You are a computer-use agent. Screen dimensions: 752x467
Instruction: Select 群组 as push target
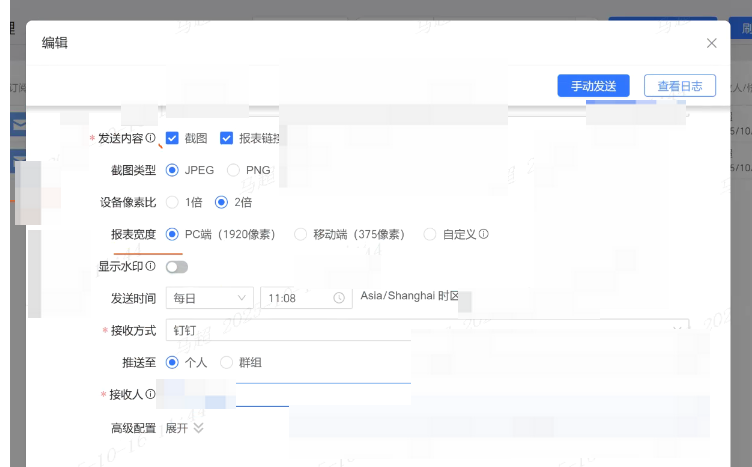(x=226, y=362)
